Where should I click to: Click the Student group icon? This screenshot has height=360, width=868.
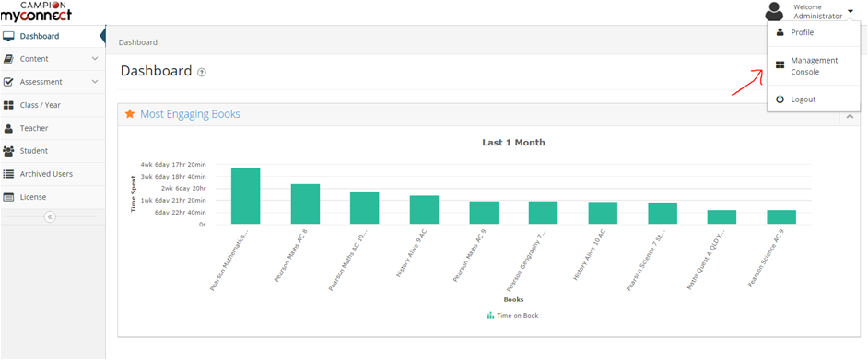tap(8, 151)
